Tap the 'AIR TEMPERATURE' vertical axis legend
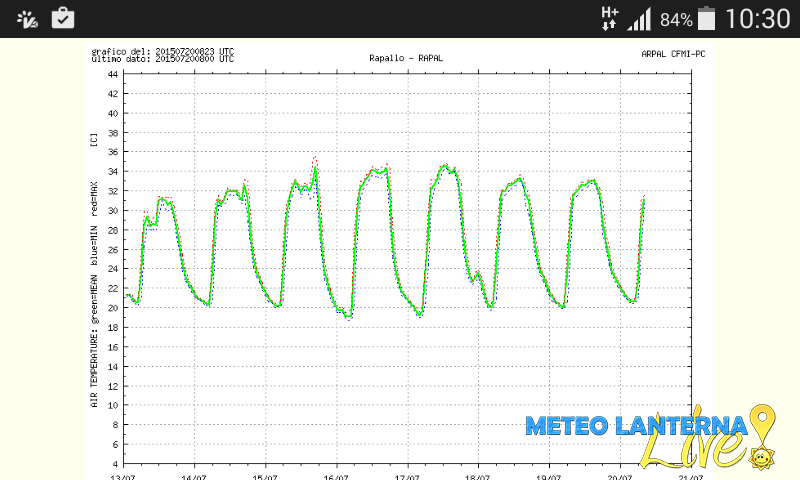Screen dimensions: 800x480 [x=94, y=294]
